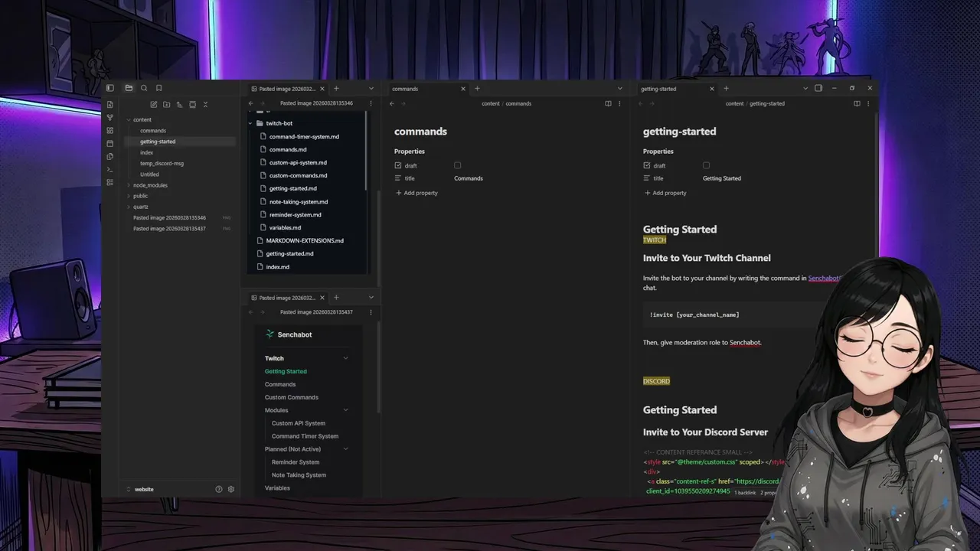The height and width of the screenshot is (551, 980).
Task: Open tab list dropdown in commands pane
Action: pos(620,89)
